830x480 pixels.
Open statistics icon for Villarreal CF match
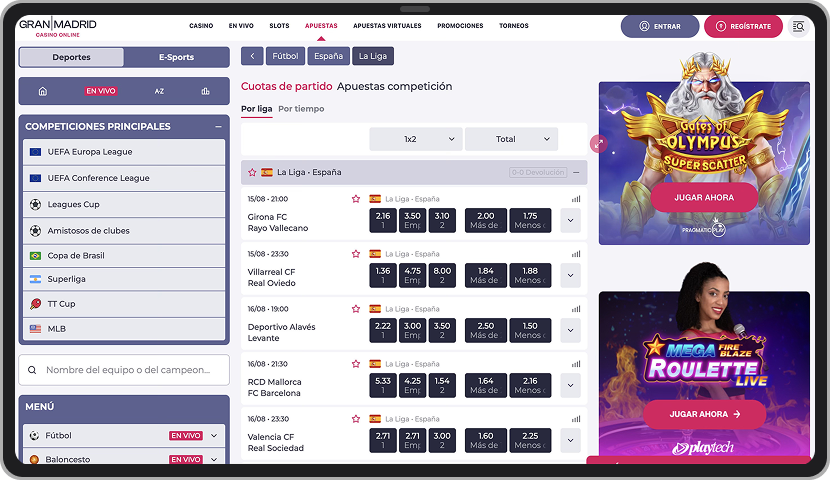(x=576, y=254)
